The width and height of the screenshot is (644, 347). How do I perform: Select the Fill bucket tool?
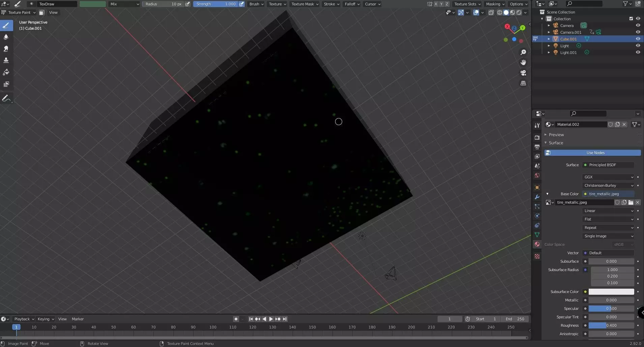(x=6, y=72)
